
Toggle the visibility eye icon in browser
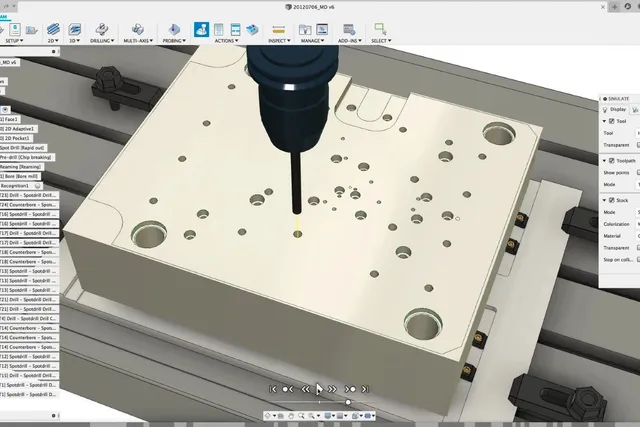click(x=5, y=110)
